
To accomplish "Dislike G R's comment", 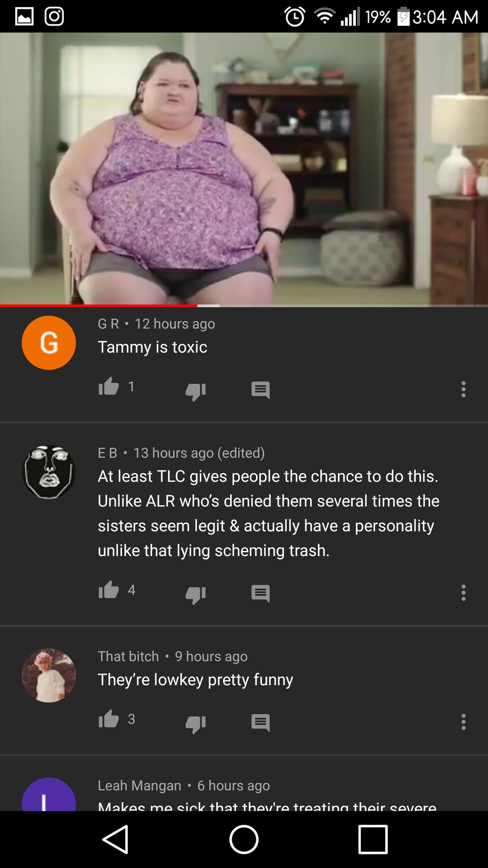I will [x=196, y=392].
